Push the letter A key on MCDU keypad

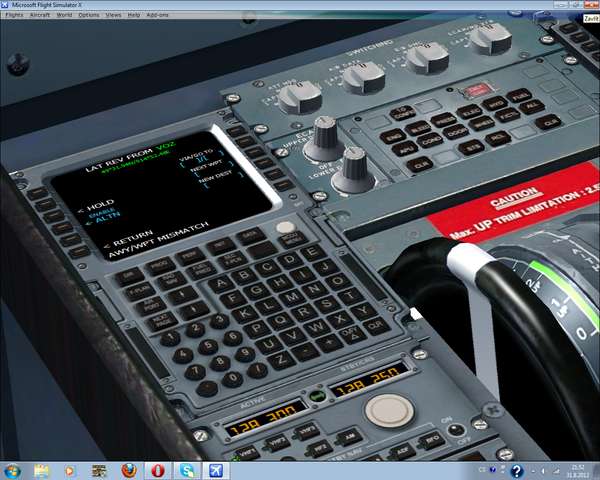tap(221, 284)
